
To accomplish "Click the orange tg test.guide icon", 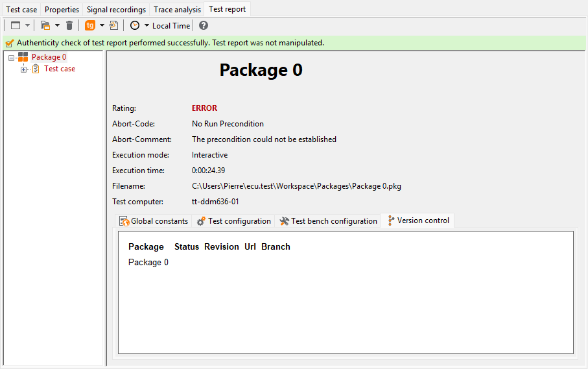I will point(90,25).
